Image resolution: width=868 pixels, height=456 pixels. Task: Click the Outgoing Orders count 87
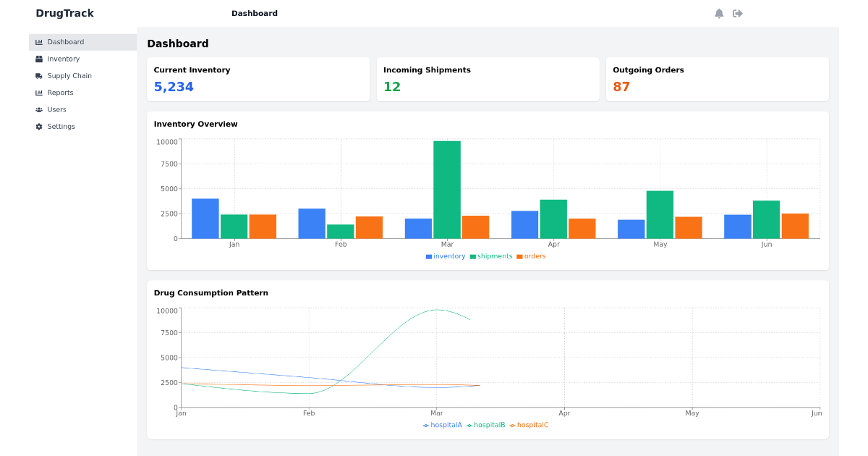(621, 85)
